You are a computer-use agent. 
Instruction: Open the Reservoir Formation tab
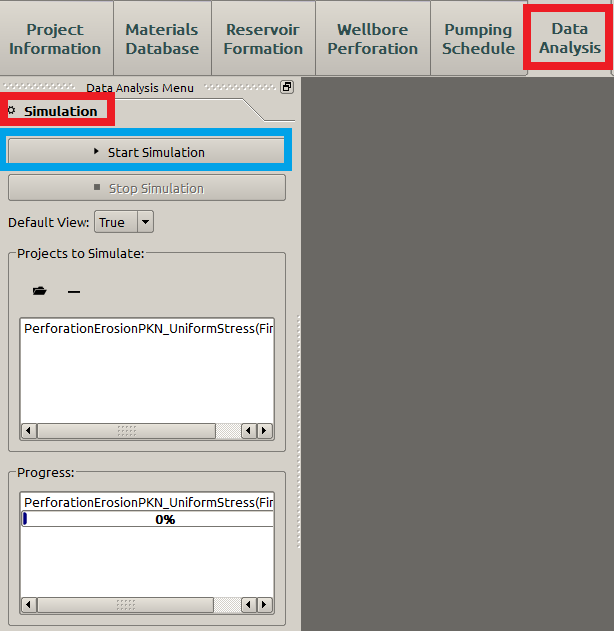(263, 38)
